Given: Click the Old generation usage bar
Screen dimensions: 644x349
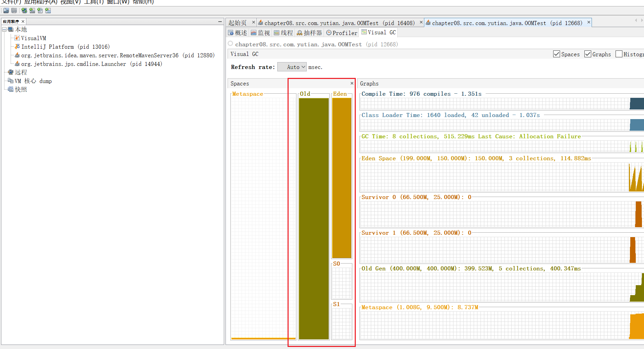Looking at the screenshot, I should (314, 219).
